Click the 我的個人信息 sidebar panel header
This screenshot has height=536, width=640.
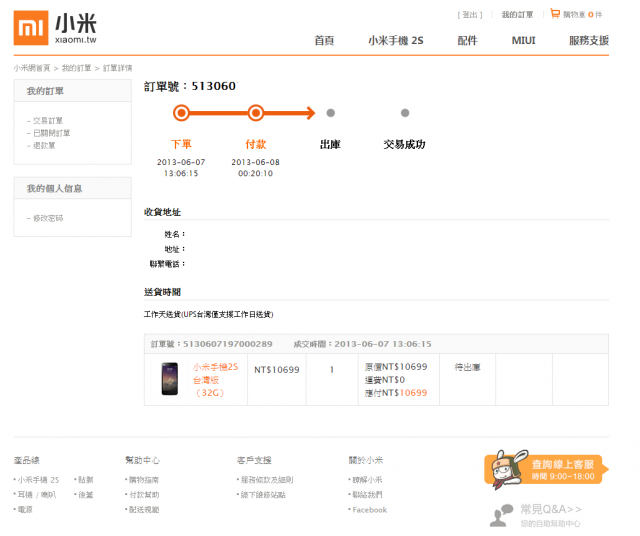(x=73, y=188)
